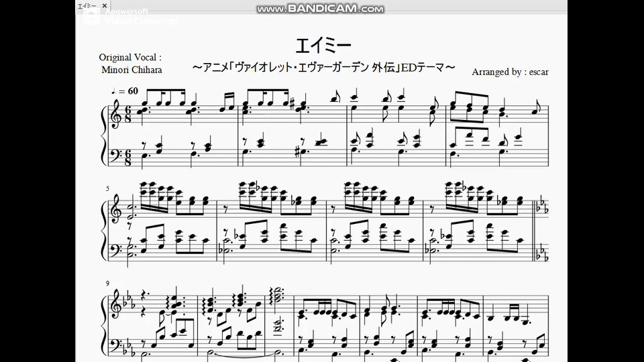Click the 'Minori Chihara' vocalist name

(131, 69)
